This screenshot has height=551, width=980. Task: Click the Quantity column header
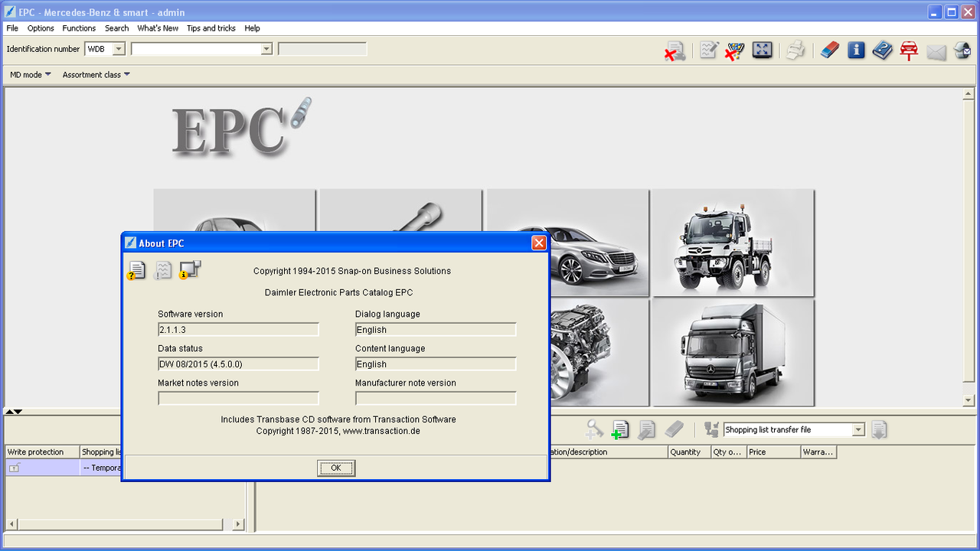pos(690,452)
